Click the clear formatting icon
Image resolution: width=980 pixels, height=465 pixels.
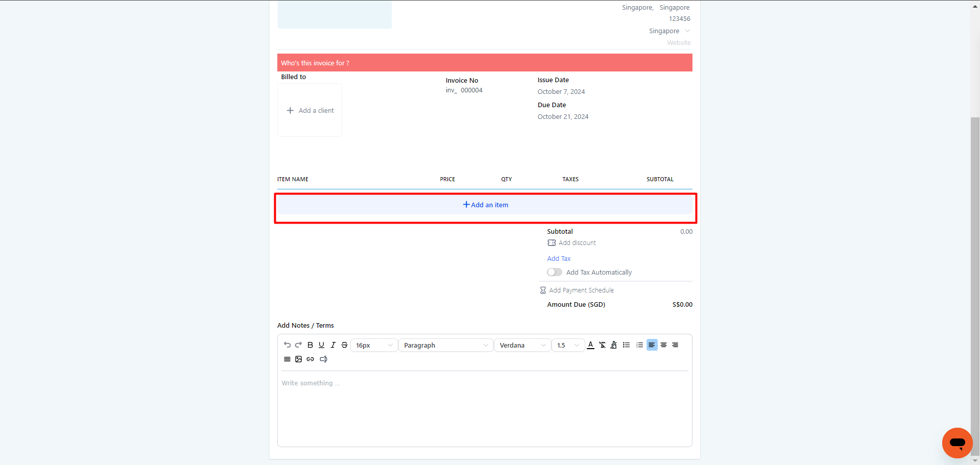point(602,345)
